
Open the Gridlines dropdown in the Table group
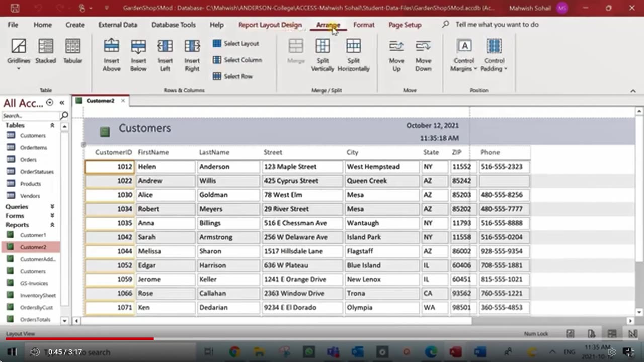19,54
